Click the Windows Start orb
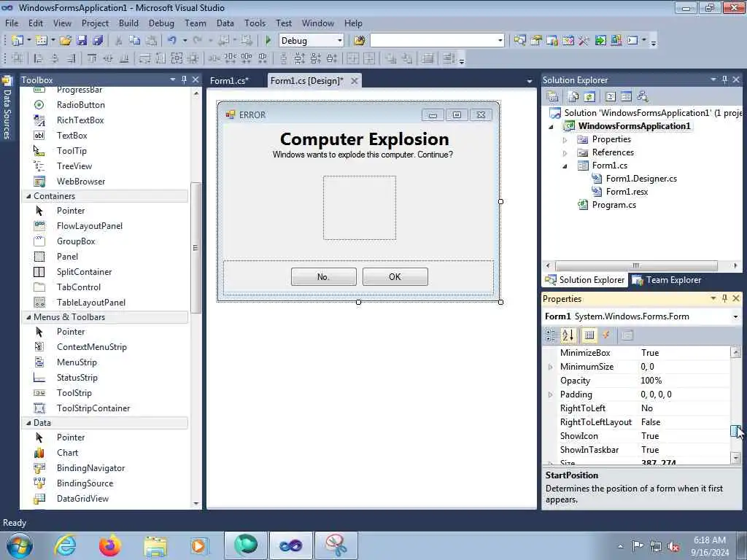 pos(20,545)
